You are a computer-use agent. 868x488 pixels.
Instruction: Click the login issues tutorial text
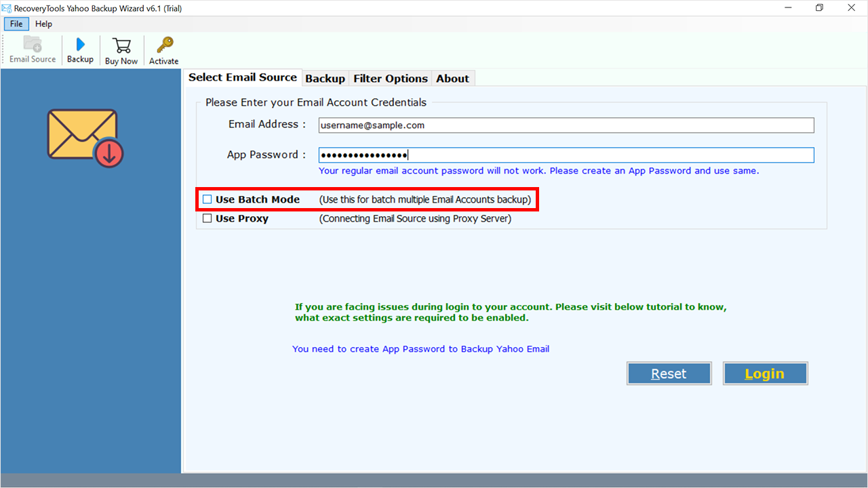[x=511, y=312]
